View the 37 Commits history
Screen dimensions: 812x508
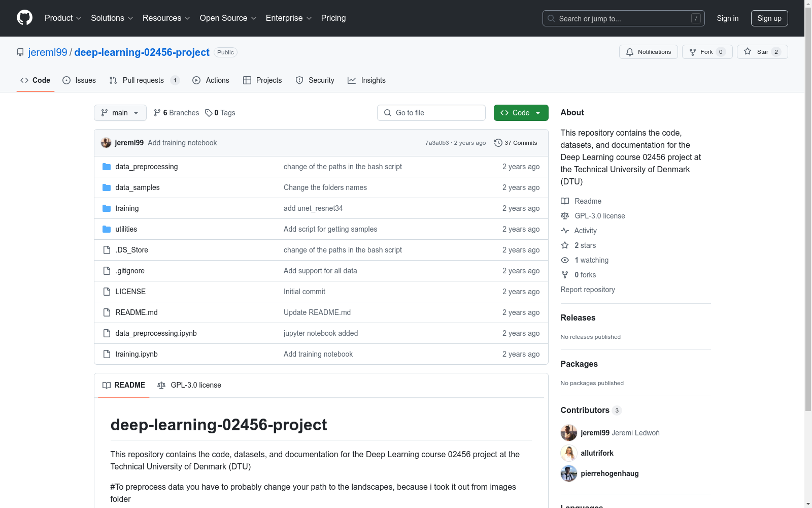516,143
